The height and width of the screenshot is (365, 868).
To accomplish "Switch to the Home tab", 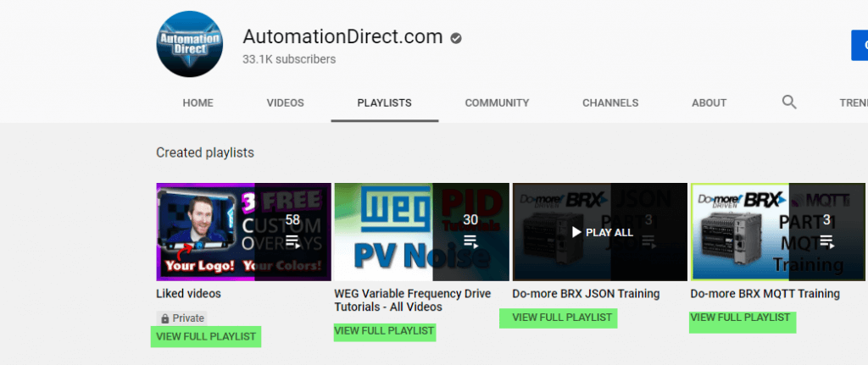I will tap(198, 103).
